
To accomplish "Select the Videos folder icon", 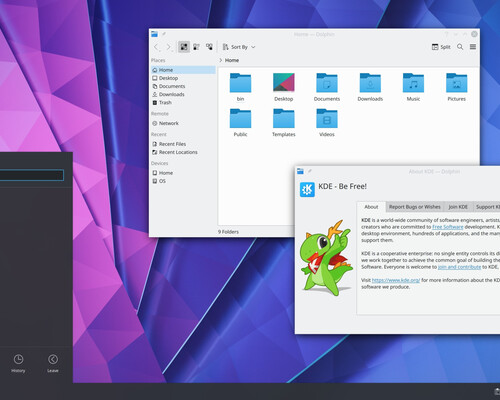I will point(327,118).
